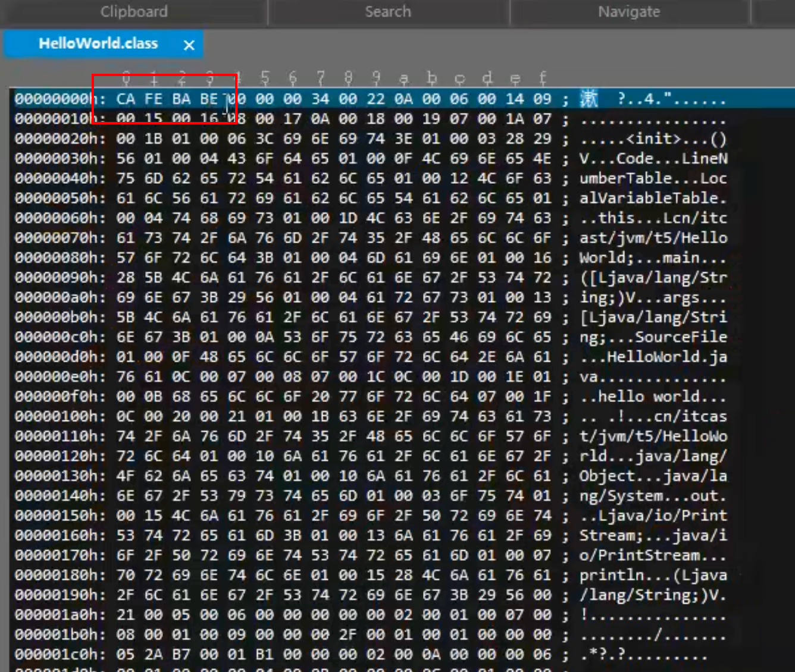
Task: Click ASCII text 't/jvm/t5/HelloWo'
Action: pos(653,437)
